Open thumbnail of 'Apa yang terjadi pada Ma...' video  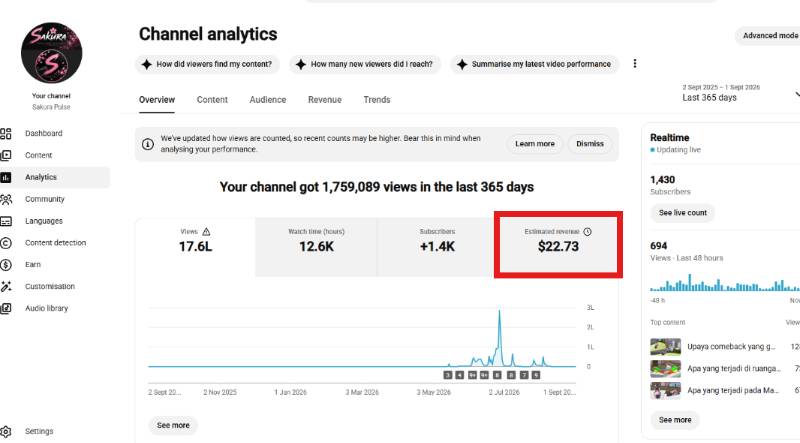665,391
